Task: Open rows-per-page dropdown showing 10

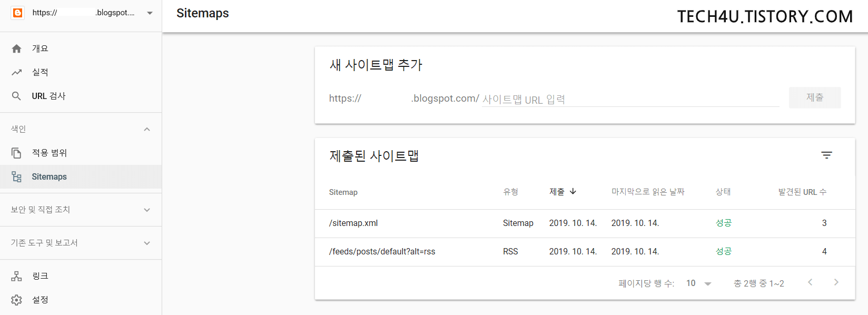Action: coord(699,283)
